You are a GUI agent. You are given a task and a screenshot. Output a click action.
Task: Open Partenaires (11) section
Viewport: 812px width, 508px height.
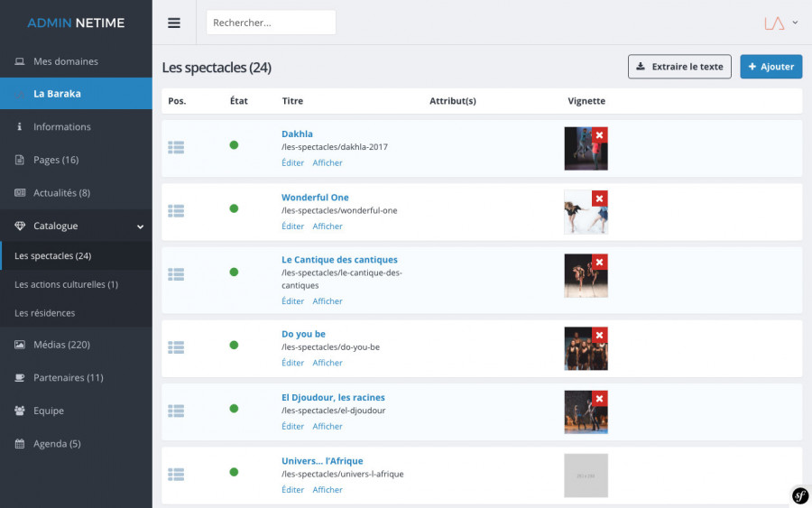69,377
